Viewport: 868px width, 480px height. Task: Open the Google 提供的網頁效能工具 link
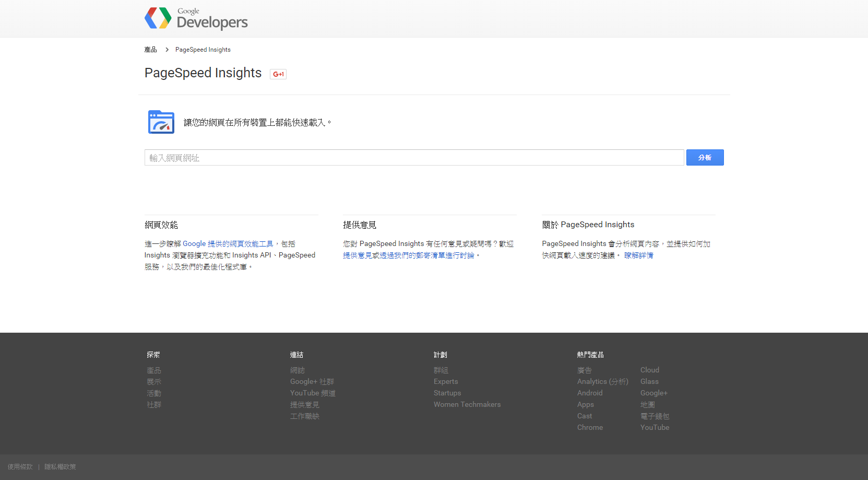point(228,244)
